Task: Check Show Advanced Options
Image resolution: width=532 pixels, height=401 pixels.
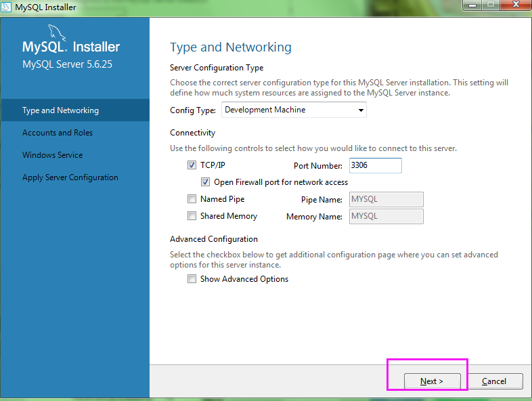Action: tap(192, 279)
